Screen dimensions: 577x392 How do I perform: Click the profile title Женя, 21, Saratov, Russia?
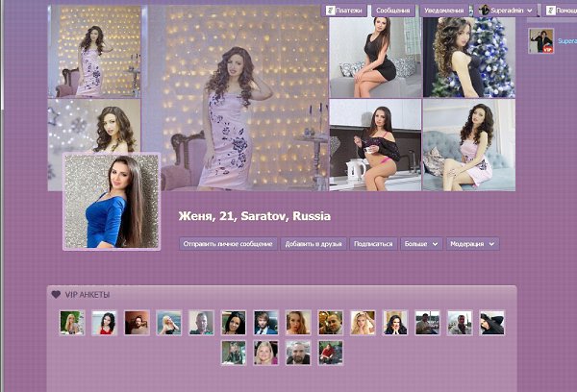pyautogui.click(x=255, y=216)
